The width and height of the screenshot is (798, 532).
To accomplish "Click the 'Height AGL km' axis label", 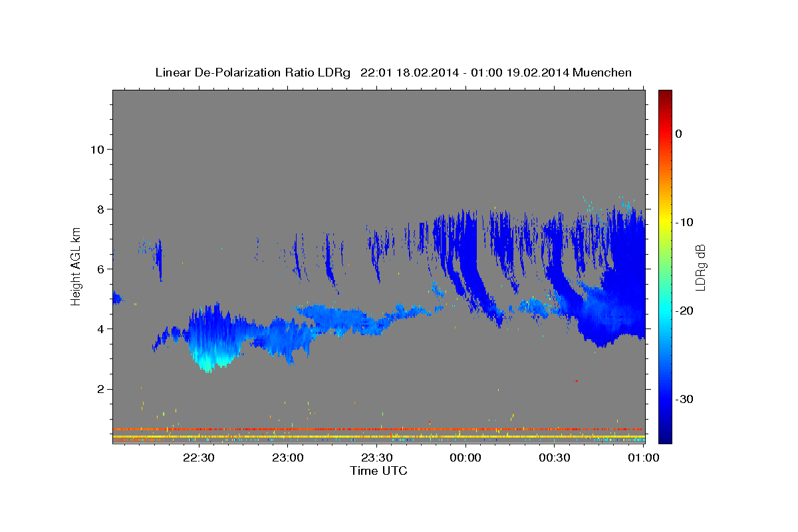I will 76,265.
